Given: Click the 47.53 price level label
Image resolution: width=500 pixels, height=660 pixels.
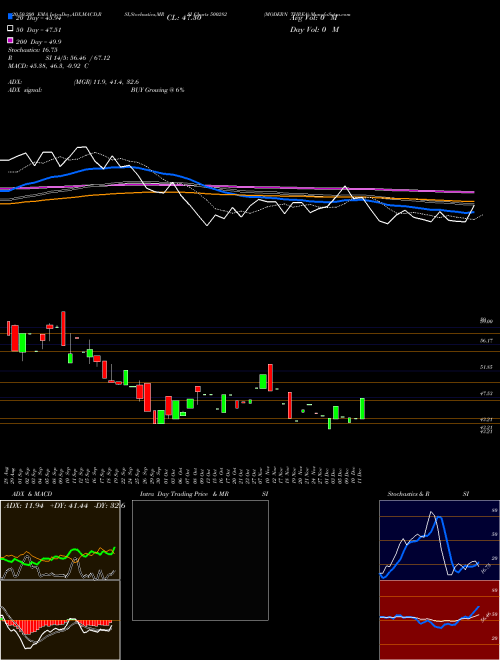Looking at the screenshot, I should coord(486,393).
